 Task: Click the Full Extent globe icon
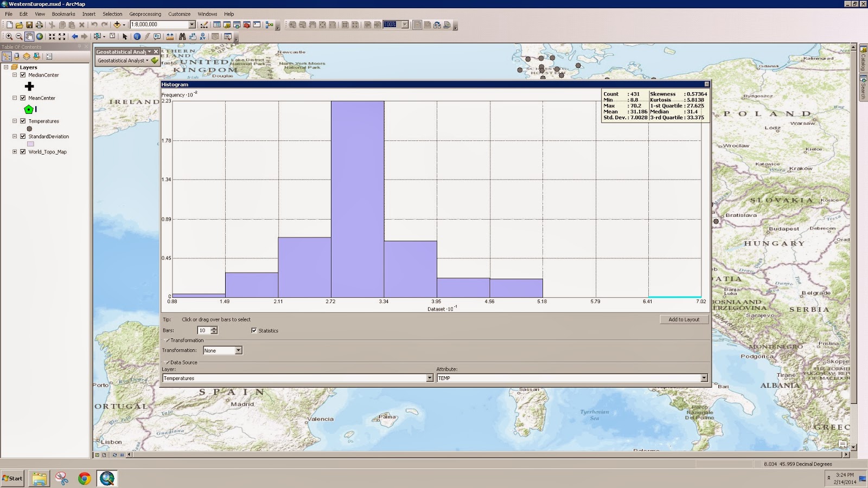point(40,37)
